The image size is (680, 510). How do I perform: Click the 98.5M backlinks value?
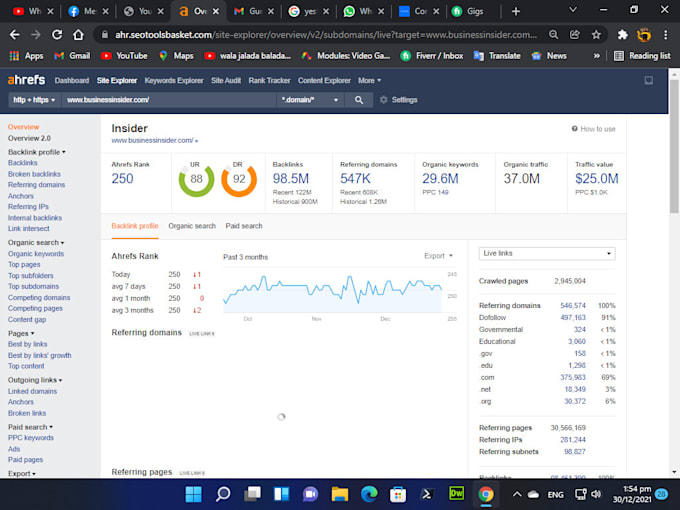tap(291, 179)
